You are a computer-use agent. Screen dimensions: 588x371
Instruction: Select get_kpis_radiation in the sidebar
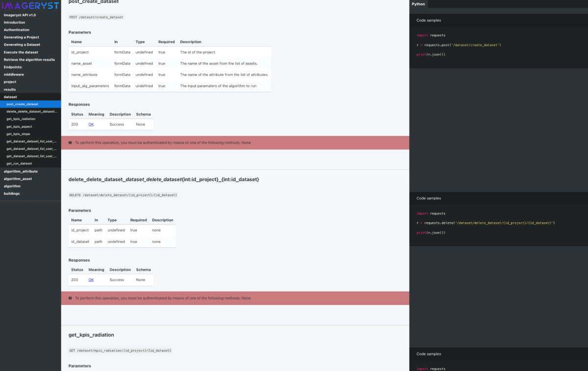click(x=21, y=119)
